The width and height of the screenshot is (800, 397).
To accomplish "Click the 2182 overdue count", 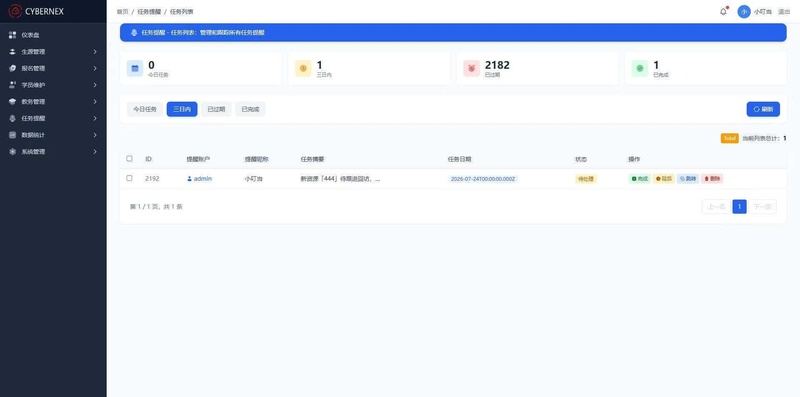I will click(497, 65).
